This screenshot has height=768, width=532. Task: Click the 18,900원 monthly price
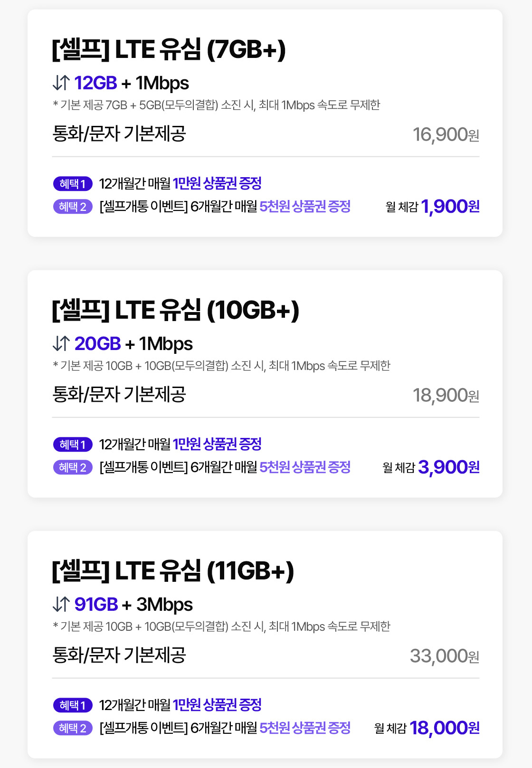pyautogui.click(x=446, y=396)
